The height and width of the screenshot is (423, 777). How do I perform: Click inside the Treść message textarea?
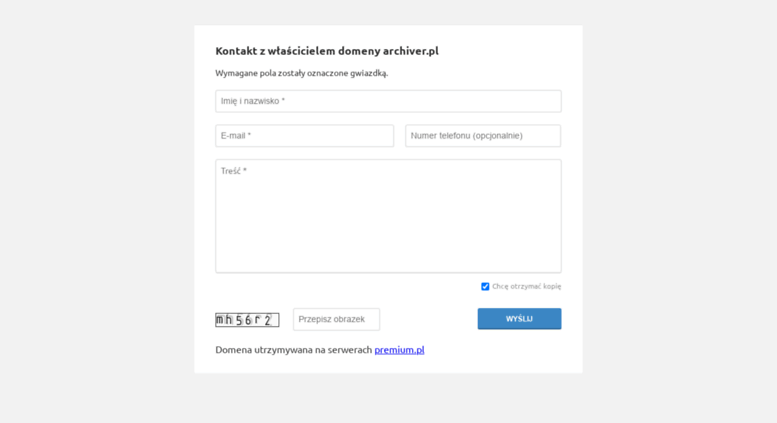pyautogui.click(x=388, y=216)
